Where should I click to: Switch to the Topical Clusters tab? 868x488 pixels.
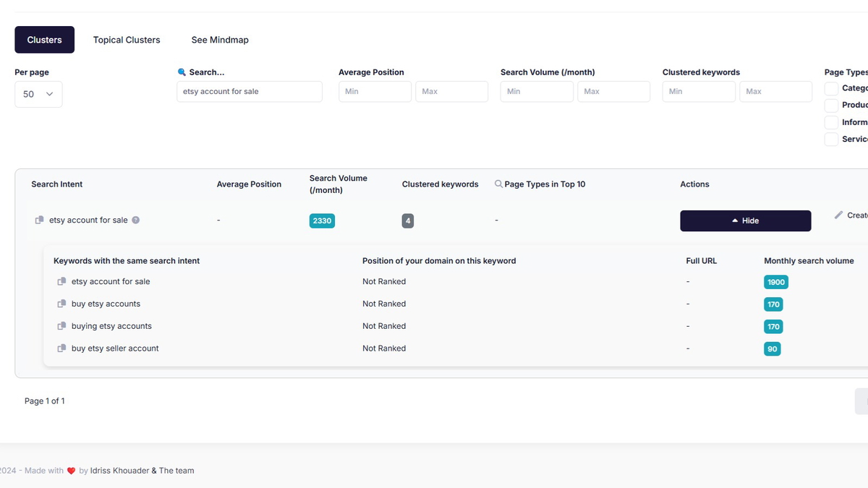point(126,40)
